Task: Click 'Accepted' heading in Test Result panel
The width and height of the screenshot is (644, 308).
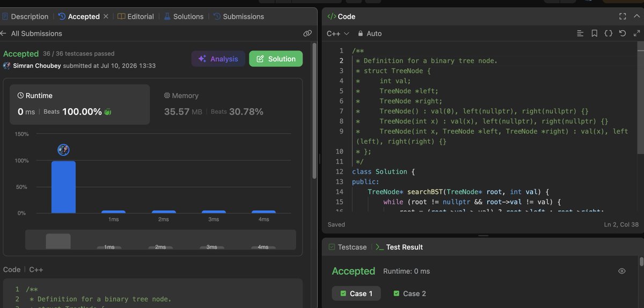Action: click(x=353, y=271)
